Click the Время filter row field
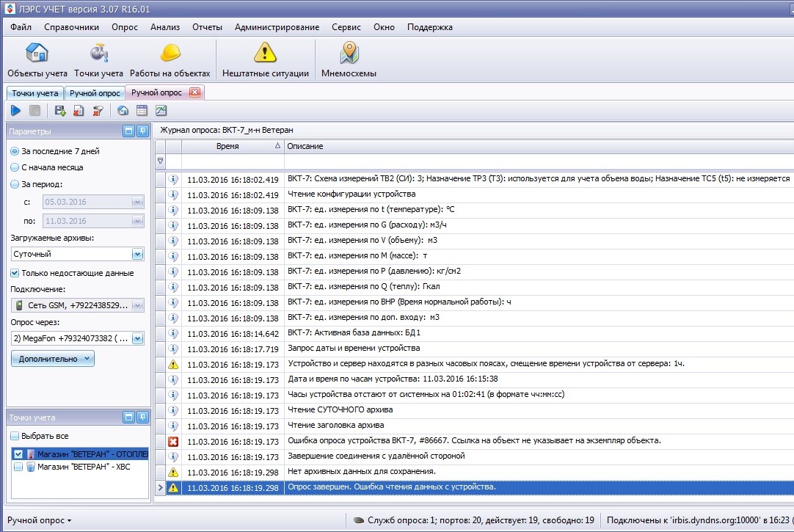This screenshot has height=532, width=794. tap(233, 161)
